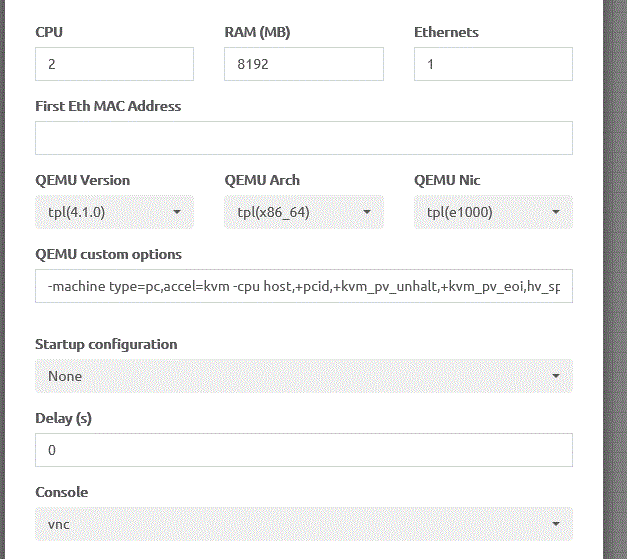Image resolution: width=627 pixels, height=559 pixels.
Task: Click the "QEMU Version" label text
Action: (x=82, y=180)
